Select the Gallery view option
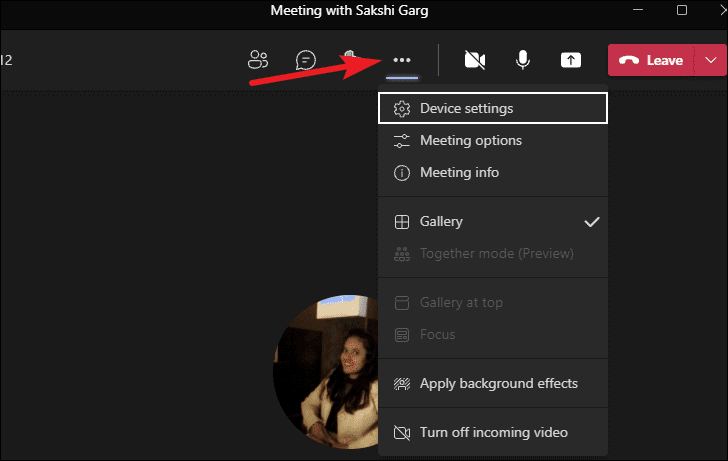 (493, 221)
